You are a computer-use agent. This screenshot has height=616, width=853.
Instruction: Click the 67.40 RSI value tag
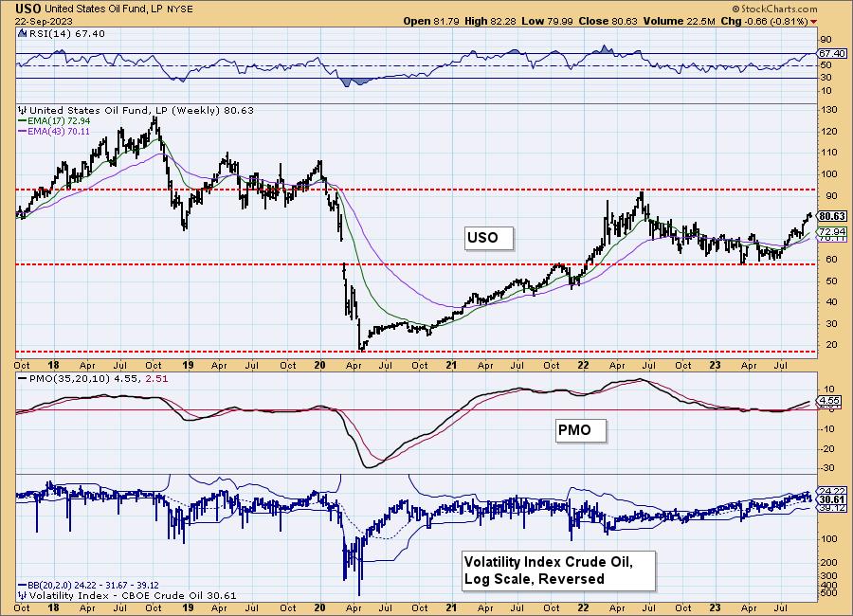[832, 53]
